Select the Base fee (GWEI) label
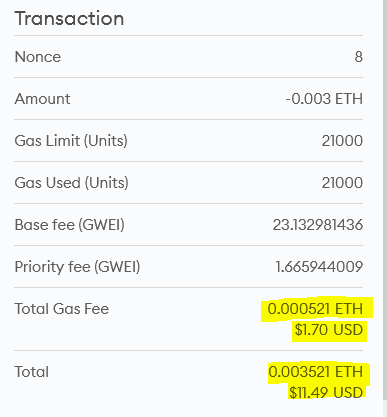 69,225
